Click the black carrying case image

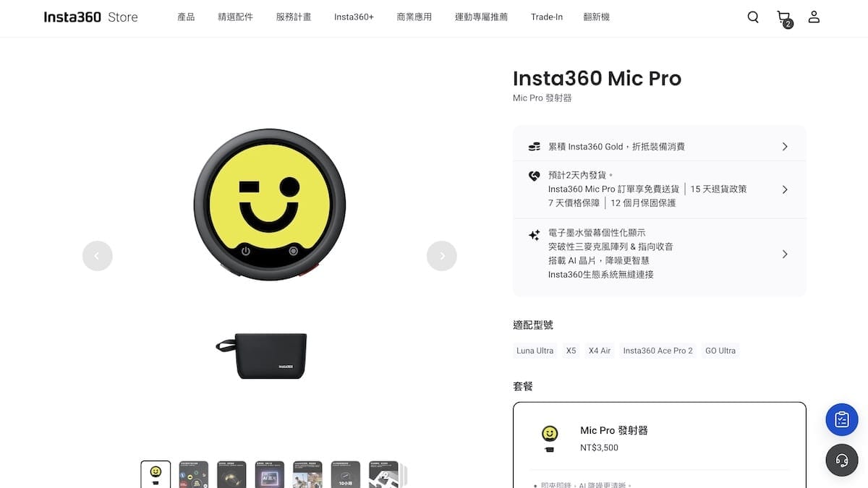262,356
